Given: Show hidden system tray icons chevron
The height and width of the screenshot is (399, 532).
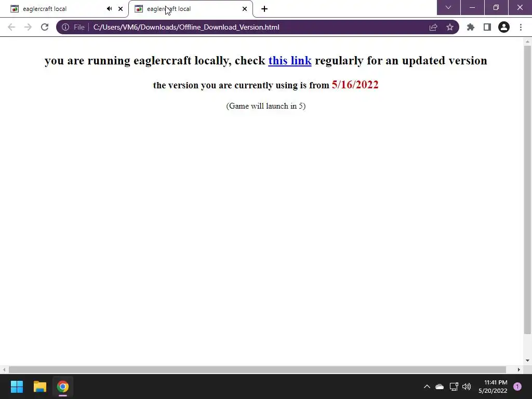Looking at the screenshot, I should 427,387.
